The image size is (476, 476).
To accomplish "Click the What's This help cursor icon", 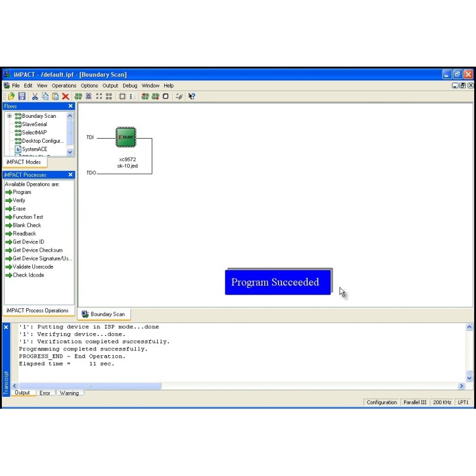I will pyautogui.click(x=192, y=96).
